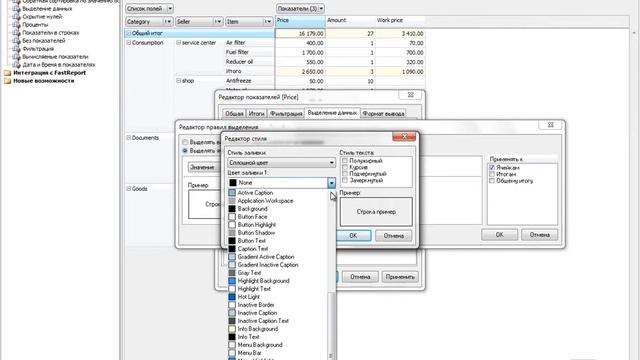Click the Дата и Время в показателях icon
Image resolution: width=640 pixels, height=360 pixels.
16,64
